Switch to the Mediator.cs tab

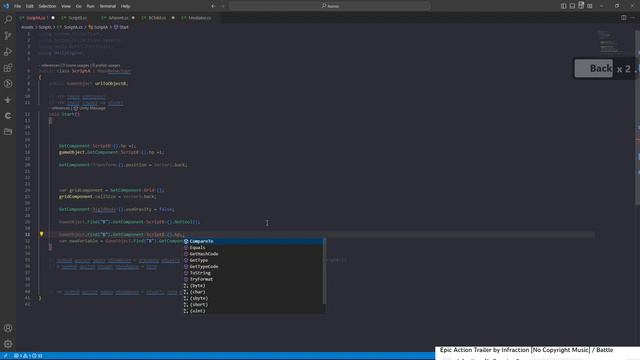pyautogui.click(x=199, y=18)
